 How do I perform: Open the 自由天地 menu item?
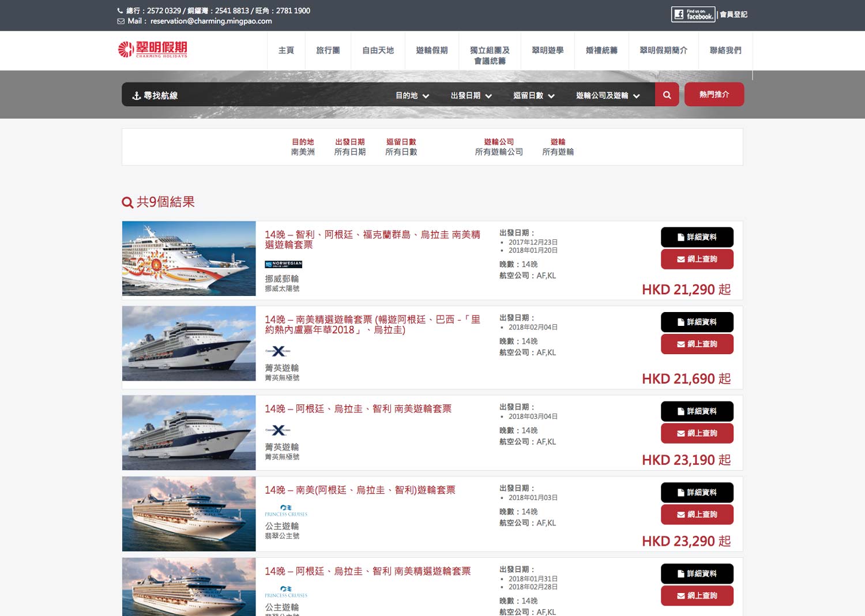(x=378, y=51)
